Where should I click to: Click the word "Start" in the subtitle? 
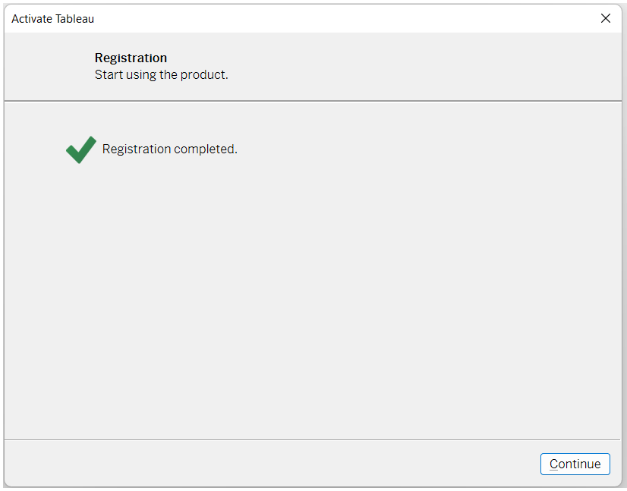(x=109, y=74)
